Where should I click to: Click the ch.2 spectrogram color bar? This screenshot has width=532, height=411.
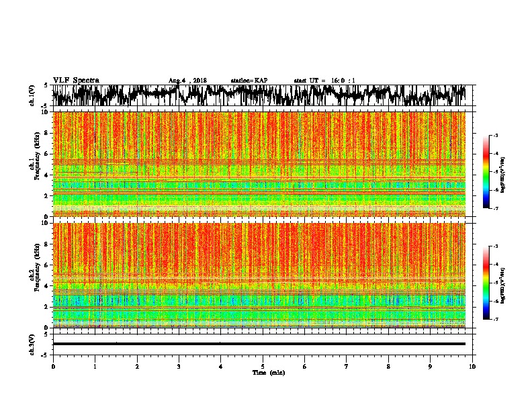pyautogui.click(x=486, y=283)
